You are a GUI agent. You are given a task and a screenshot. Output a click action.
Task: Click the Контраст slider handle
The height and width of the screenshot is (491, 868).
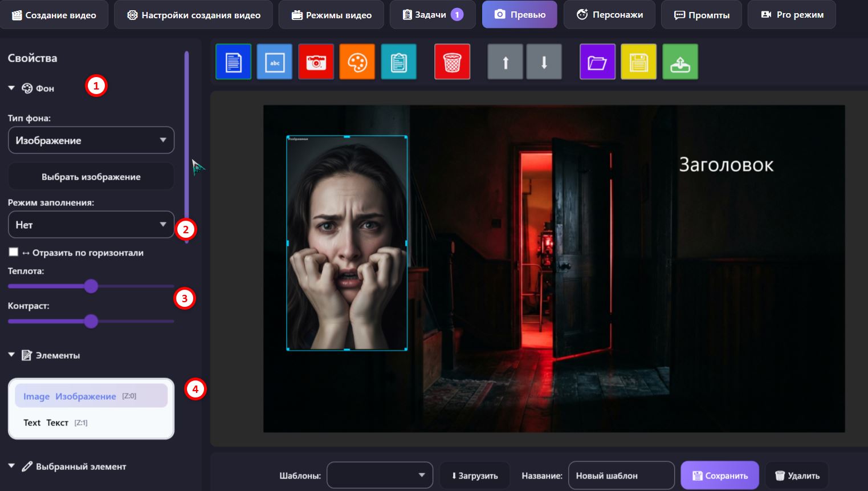[x=91, y=322]
